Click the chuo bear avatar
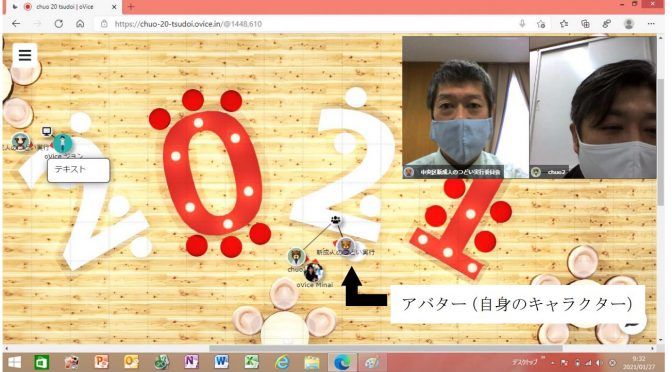Screen dimensions: 672x372 click(297, 257)
